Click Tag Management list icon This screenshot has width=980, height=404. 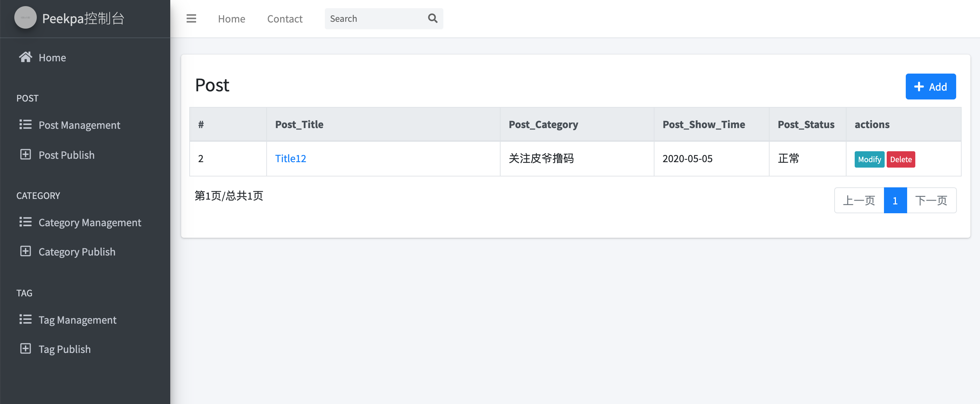[26, 319]
